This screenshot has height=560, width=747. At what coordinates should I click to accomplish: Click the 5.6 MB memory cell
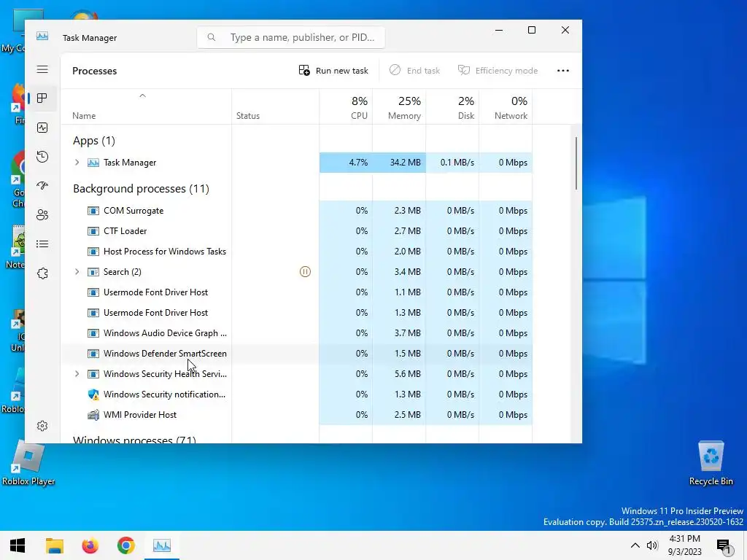pyautogui.click(x=399, y=374)
